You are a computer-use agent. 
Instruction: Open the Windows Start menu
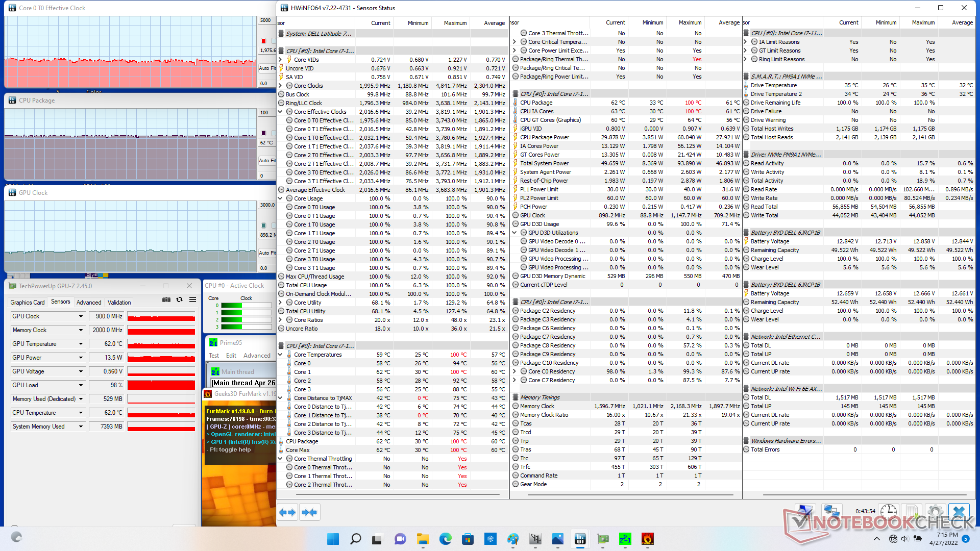(x=333, y=539)
